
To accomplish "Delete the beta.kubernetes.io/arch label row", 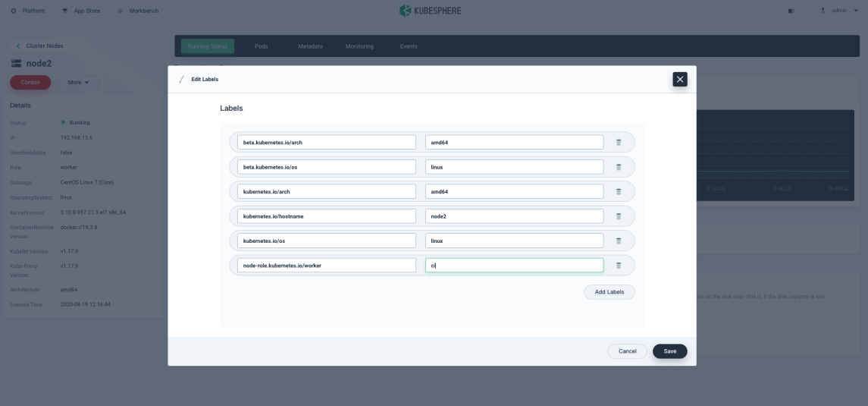I will click(618, 143).
